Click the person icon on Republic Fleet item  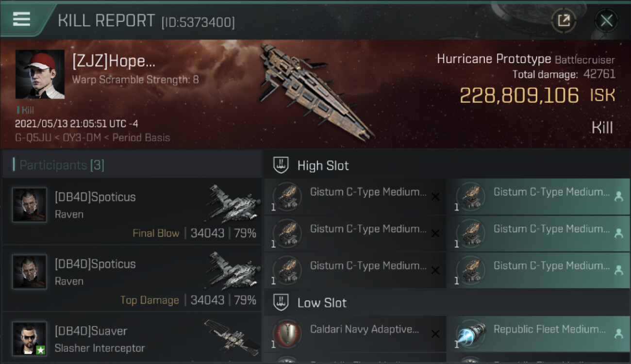coord(619,333)
